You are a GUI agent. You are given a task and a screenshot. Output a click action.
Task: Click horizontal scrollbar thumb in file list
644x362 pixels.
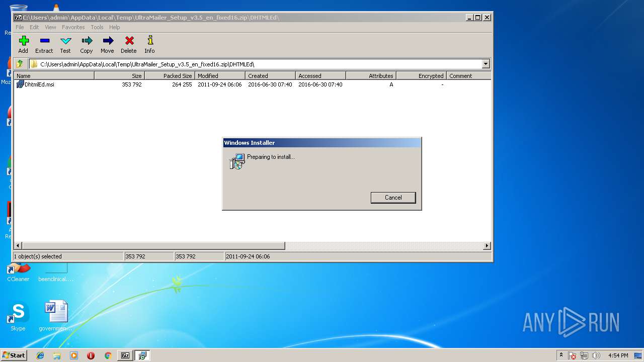tap(153, 246)
